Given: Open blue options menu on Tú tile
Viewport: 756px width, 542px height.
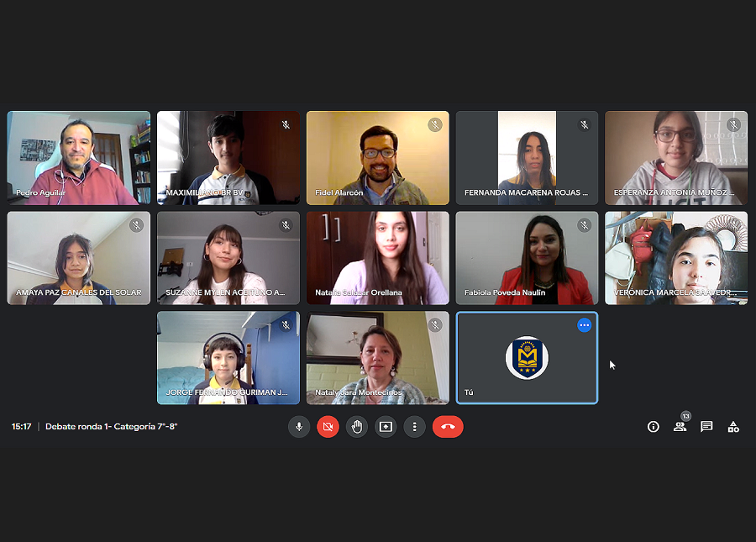Looking at the screenshot, I should 585,325.
